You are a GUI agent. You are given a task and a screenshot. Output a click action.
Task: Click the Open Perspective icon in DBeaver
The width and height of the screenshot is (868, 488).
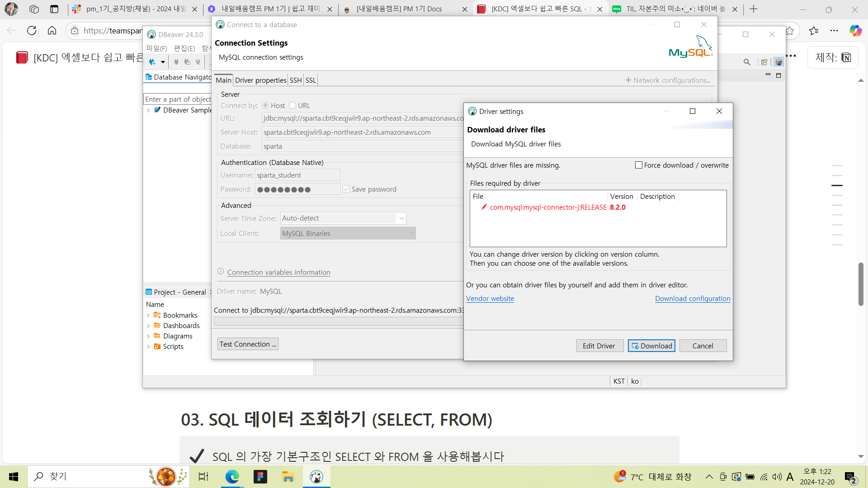click(764, 62)
